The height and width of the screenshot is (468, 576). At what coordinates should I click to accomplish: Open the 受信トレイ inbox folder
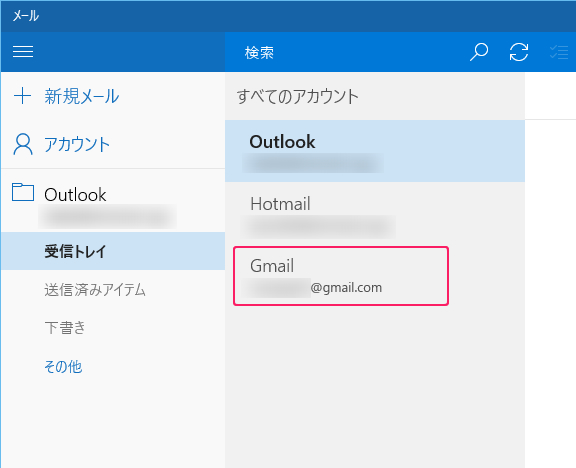coord(113,251)
